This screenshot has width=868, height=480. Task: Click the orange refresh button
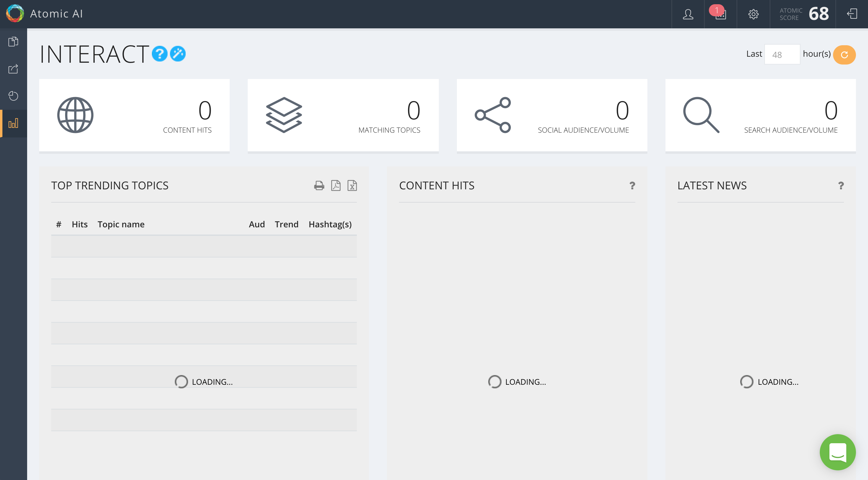tap(844, 55)
